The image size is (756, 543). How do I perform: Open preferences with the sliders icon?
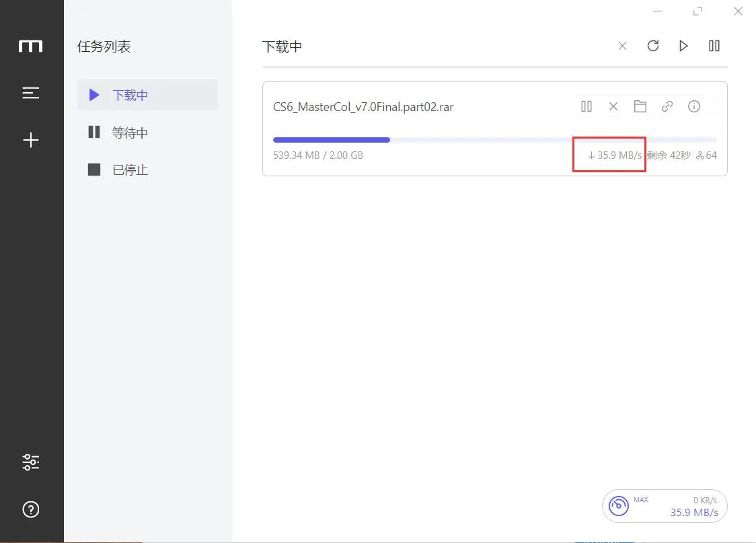click(x=31, y=462)
